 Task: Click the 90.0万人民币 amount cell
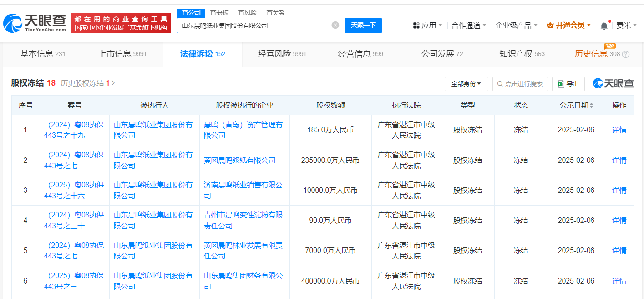(330, 220)
